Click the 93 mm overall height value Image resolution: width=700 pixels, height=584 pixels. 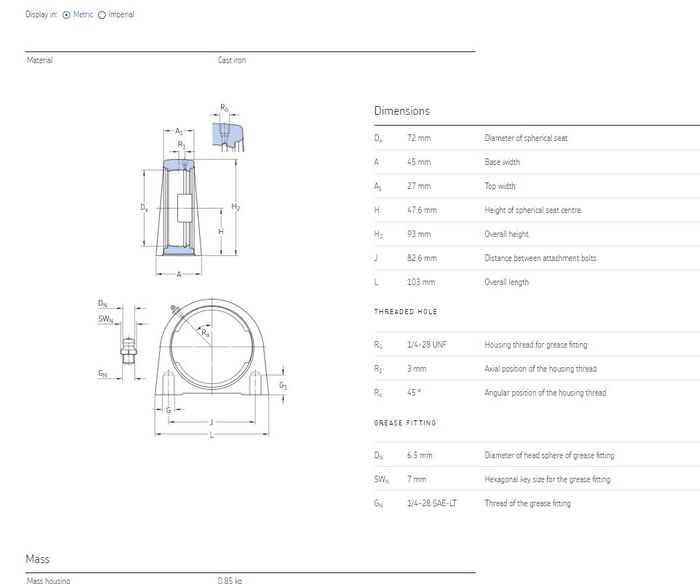click(418, 234)
